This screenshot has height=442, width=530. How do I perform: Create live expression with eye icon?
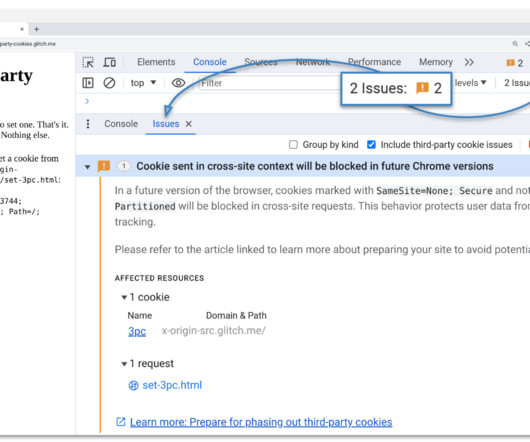tap(178, 83)
